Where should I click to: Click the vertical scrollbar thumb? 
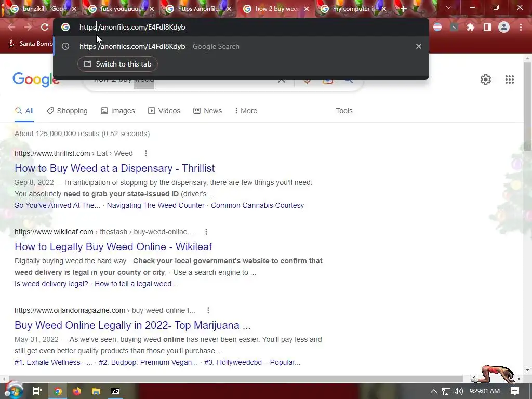pos(527,106)
